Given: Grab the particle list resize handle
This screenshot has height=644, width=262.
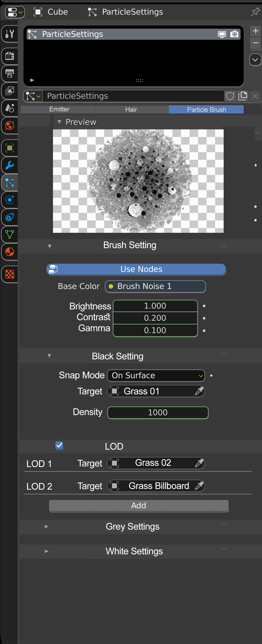Looking at the screenshot, I should pyautogui.click(x=139, y=81).
